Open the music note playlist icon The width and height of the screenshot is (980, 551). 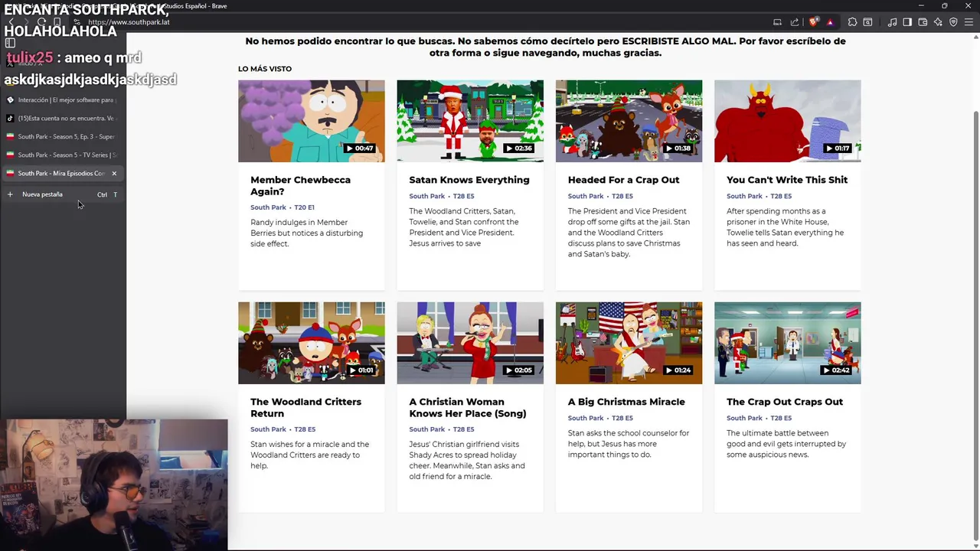892,22
